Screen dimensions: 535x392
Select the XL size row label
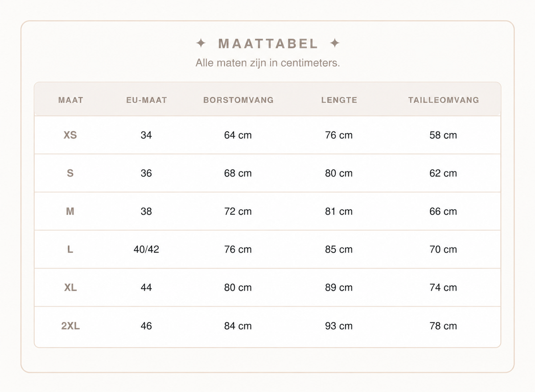click(x=70, y=288)
